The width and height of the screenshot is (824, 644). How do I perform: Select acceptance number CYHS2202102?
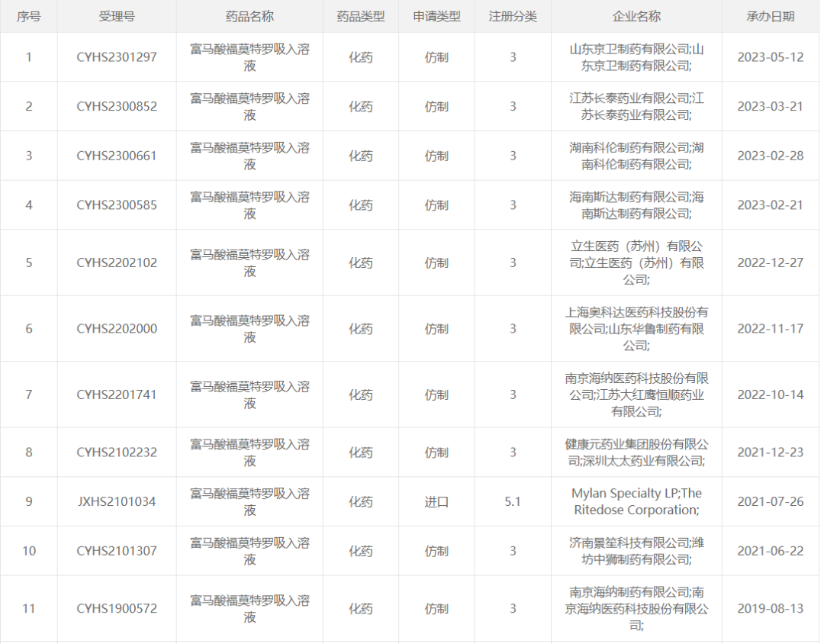(x=117, y=262)
